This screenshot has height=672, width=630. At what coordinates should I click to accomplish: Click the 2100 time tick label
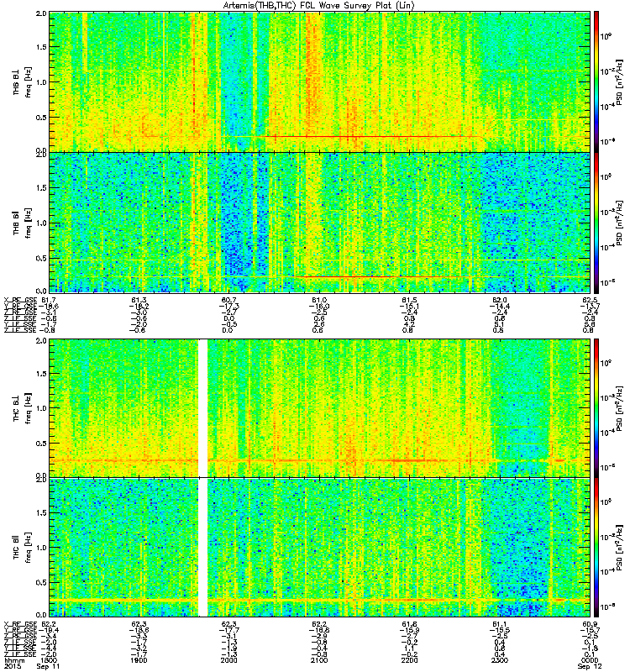319,660
